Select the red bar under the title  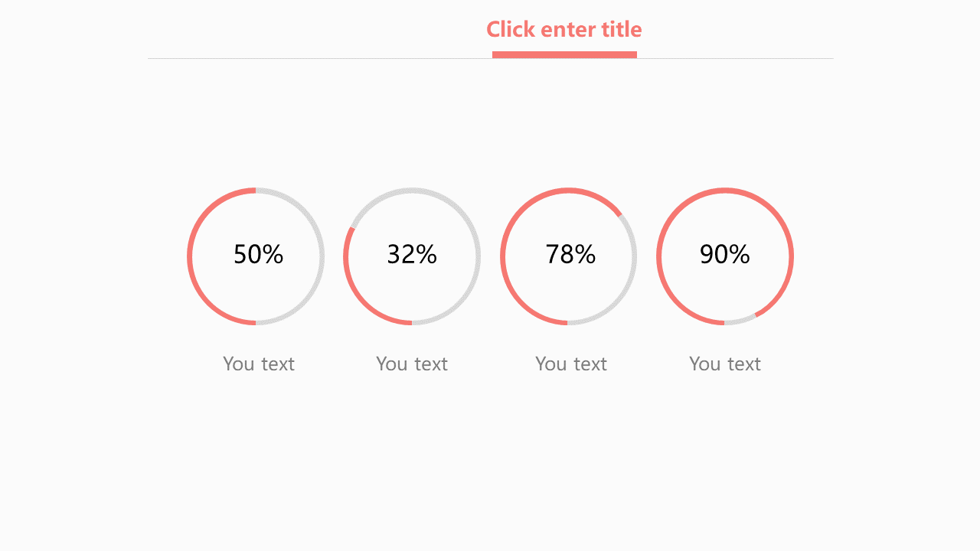click(564, 54)
